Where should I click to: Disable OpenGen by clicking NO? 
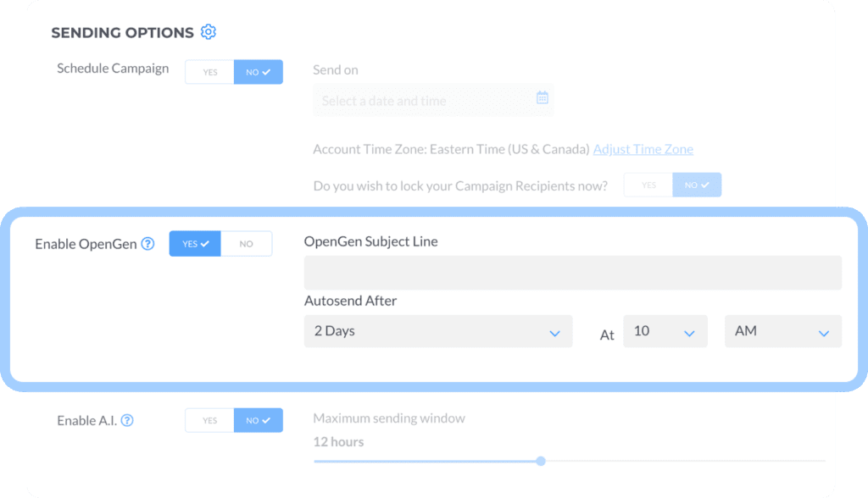[247, 243]
